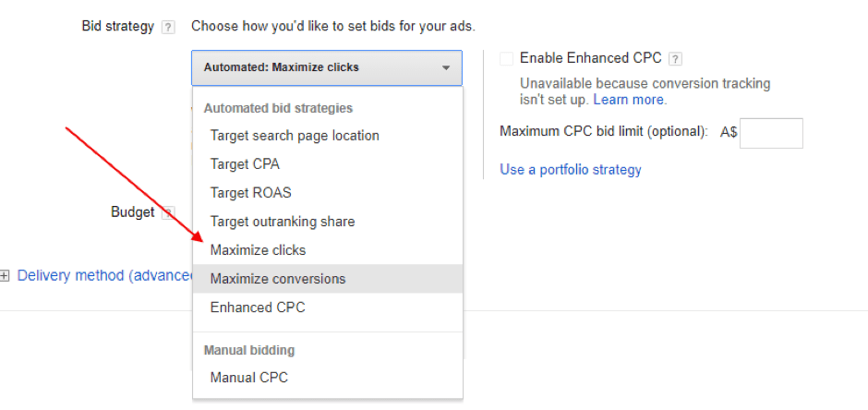This screenshot has height=410, width=868.
Task: Click the Manual bidding group header
Action: tap(248, 351)
